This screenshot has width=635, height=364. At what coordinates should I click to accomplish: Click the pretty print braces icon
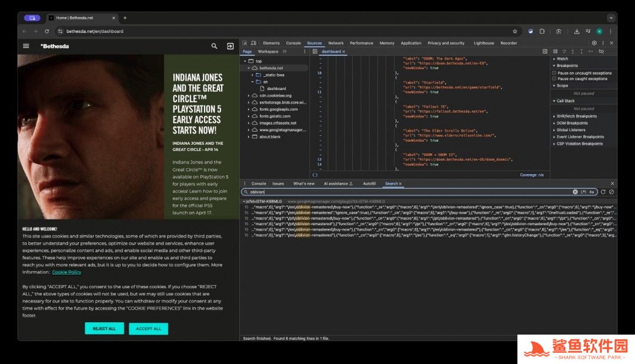pyautogui.click(x=315, y=175)
